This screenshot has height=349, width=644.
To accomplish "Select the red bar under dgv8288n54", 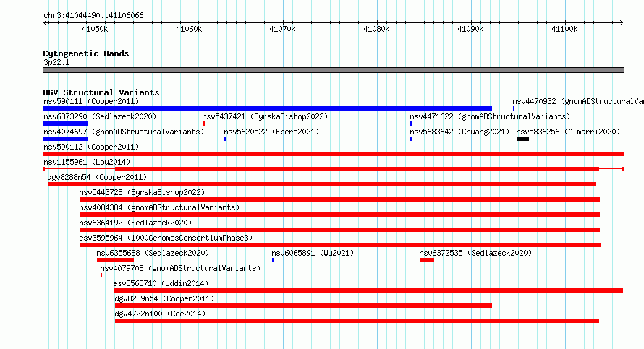I will (321, 184).
